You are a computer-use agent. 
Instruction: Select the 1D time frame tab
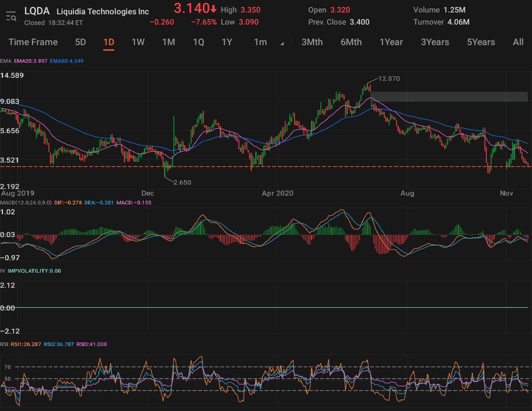coord(109,42)
